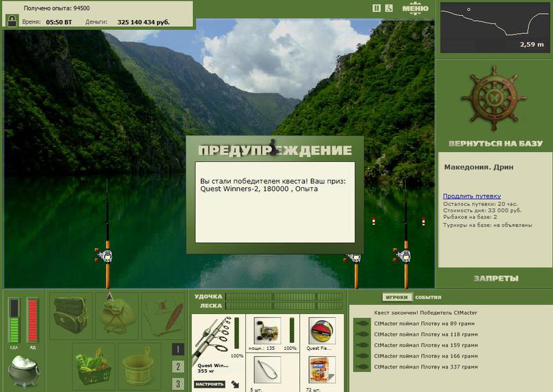Viewport: 553px width, 392px height.
Task: Open the ЗАПРЕТЫ section
Action: [x=496, y=279]
